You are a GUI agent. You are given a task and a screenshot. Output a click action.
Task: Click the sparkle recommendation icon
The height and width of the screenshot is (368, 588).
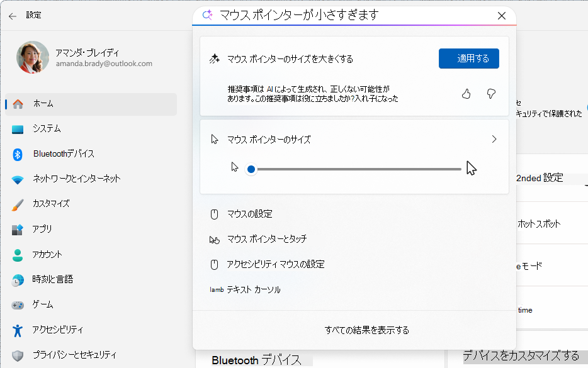pyautogui.click(x=215, y=59)
